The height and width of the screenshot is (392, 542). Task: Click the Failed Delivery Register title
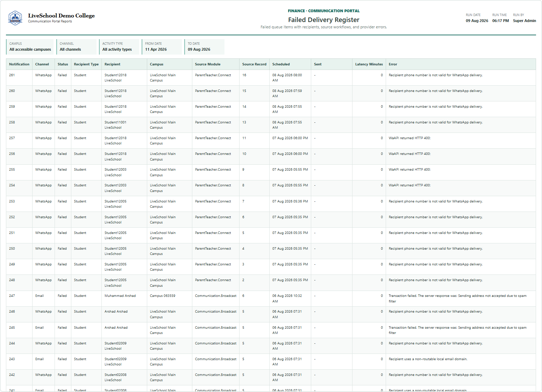pyautogui.click(x=324, y=20)
